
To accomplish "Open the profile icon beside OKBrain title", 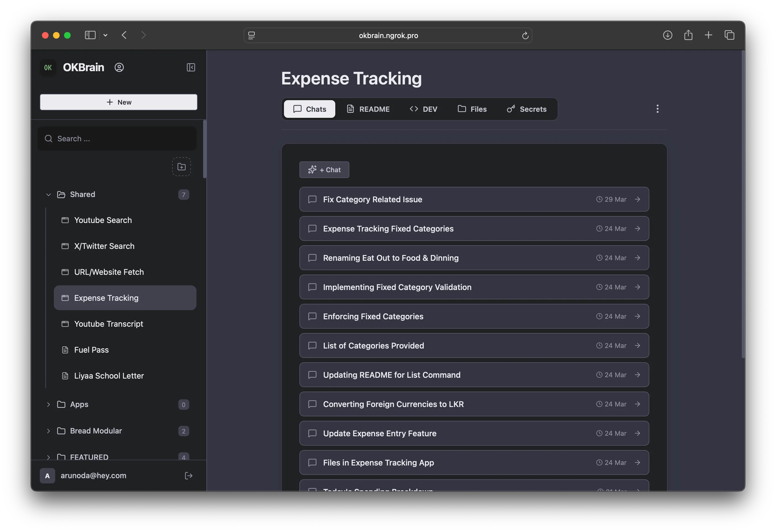I will click(x=119, y=67).
